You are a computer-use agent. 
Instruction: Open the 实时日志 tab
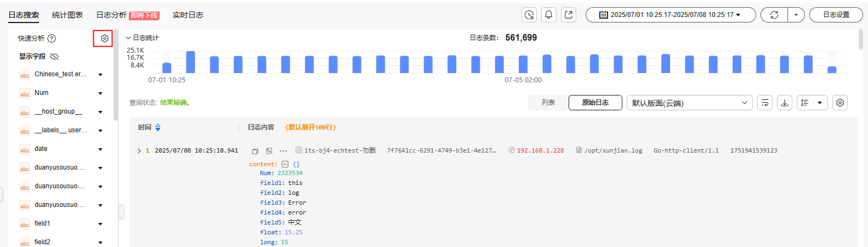click(188, 15)
